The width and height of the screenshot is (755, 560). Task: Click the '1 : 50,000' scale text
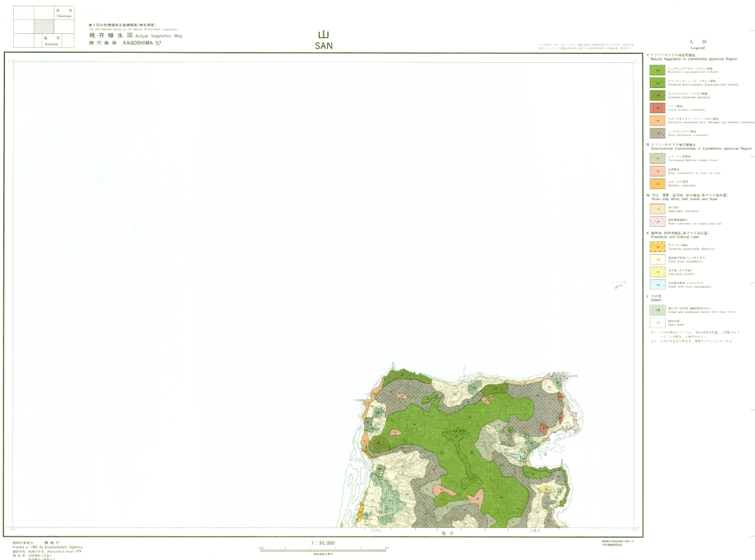coord(322,542)
